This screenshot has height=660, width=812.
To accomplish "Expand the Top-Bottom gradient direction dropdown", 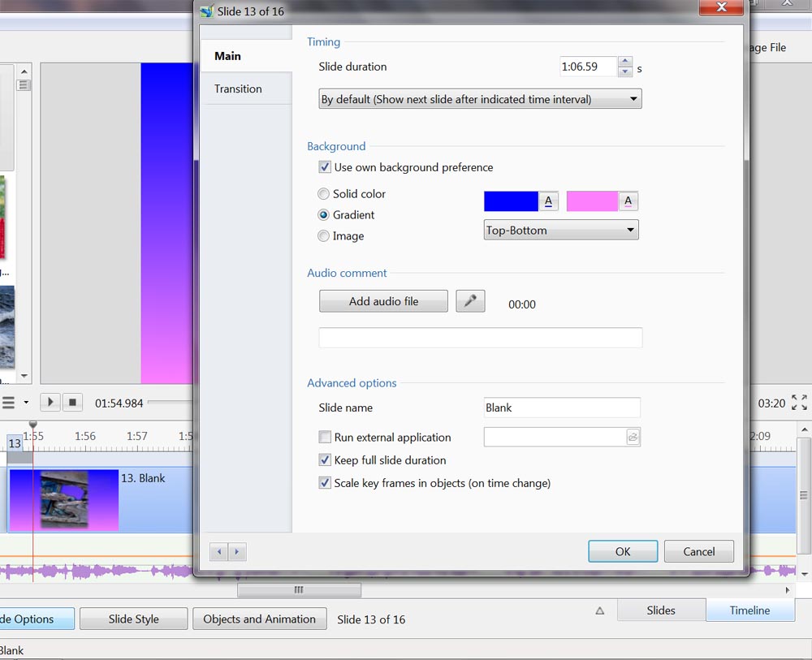I will tap(561, 230).
